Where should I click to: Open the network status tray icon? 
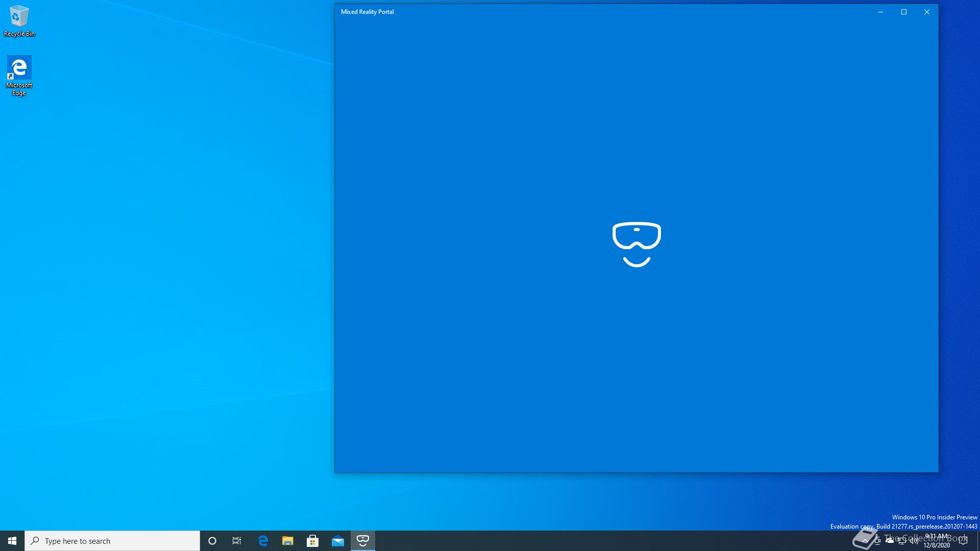[902, 541]
